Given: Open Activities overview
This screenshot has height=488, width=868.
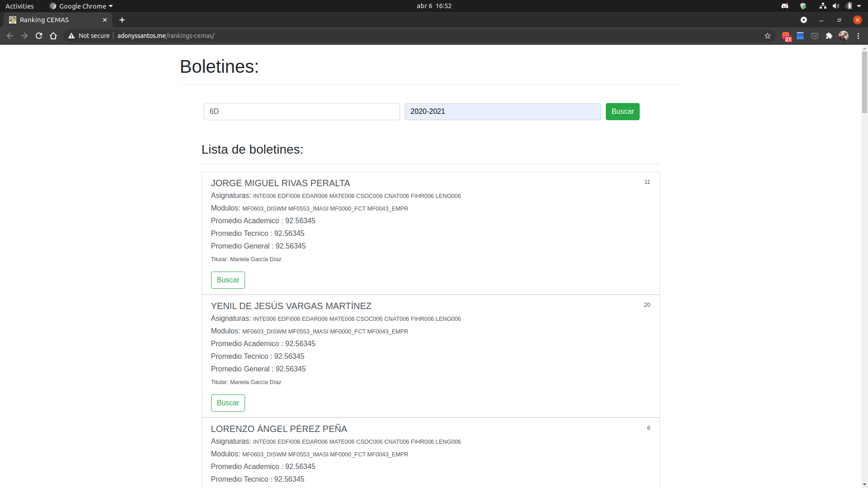Looking at the screenshot, I should [x=19, y=6].
